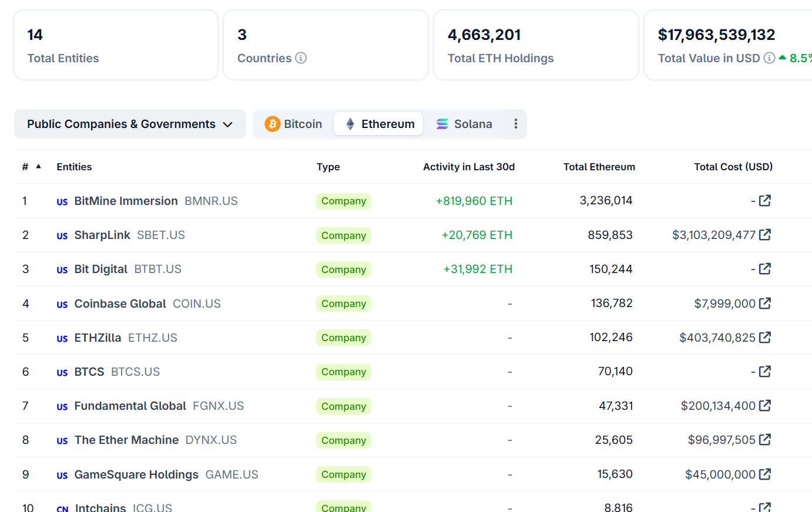Sort table by the # column arrow
Image resolution: width=812 pixels, height=512 pixels.
[x=38, y=167]
